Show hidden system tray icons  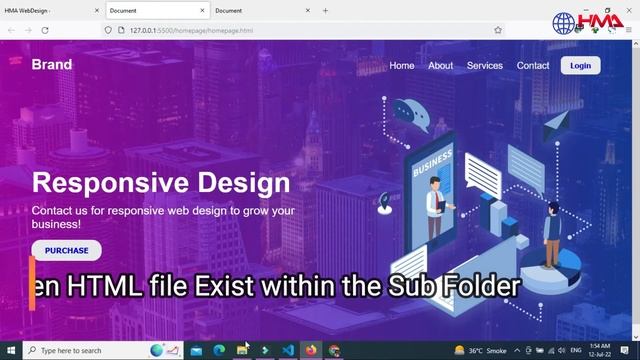(x=517, y=351)
